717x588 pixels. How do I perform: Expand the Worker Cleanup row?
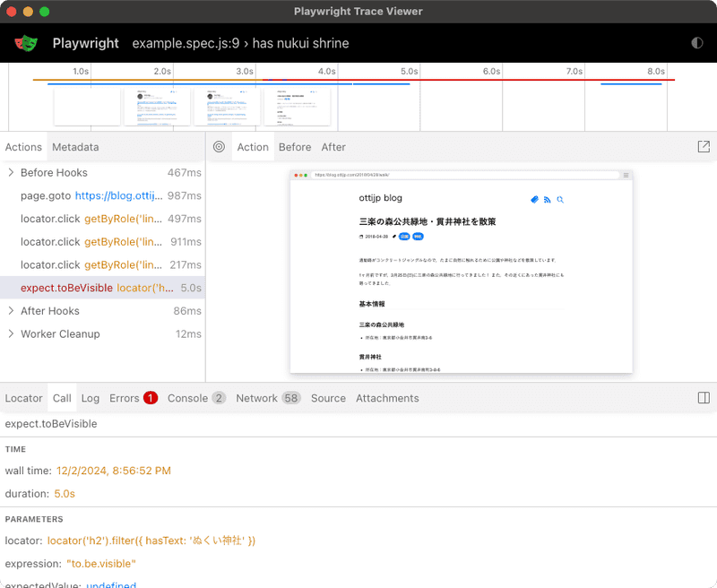point(11,333)
